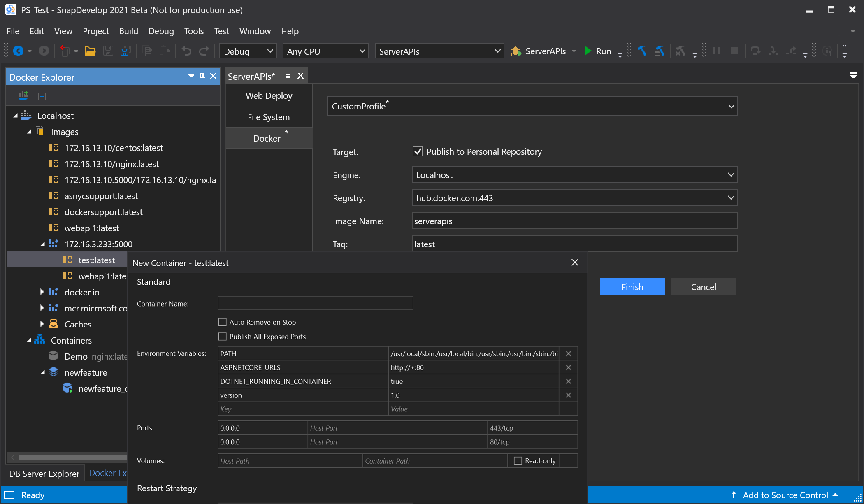This screenshot has width=864, height=504.
Task: Click the Rebuild hammer icon
Action: pyautogui.click(x=660, y=51)
